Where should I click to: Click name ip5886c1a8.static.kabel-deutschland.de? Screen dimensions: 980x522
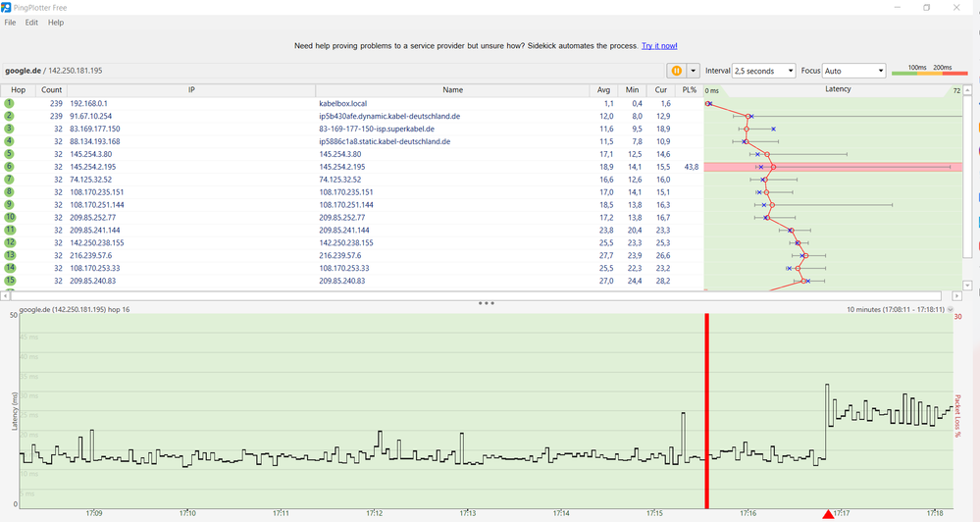click(x=385, y=141)
